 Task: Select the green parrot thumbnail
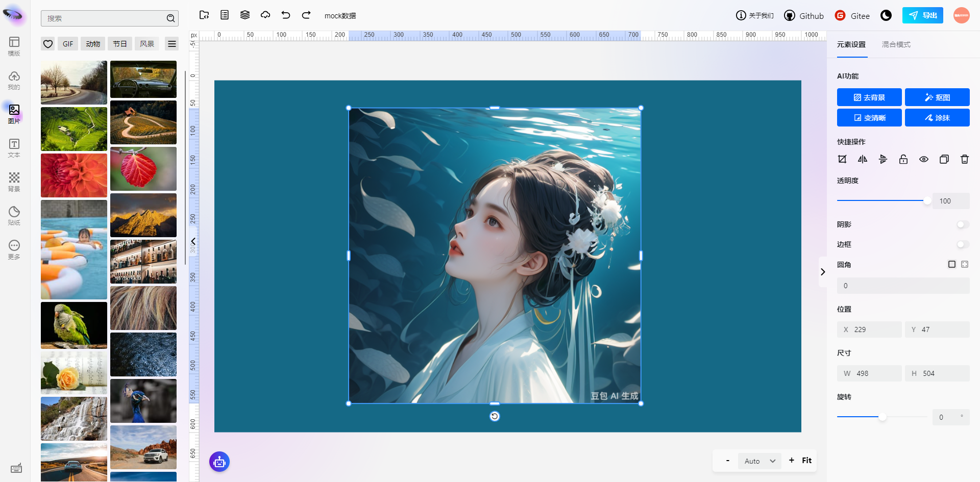pos(74,325)
